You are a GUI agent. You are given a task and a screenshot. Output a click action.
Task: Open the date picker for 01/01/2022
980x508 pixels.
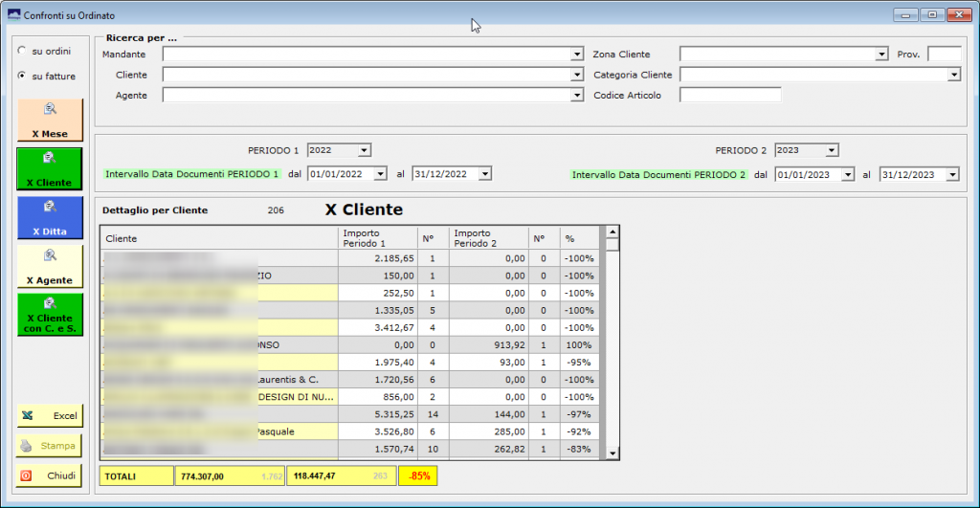pyautogui.click(x=380, y=174)
